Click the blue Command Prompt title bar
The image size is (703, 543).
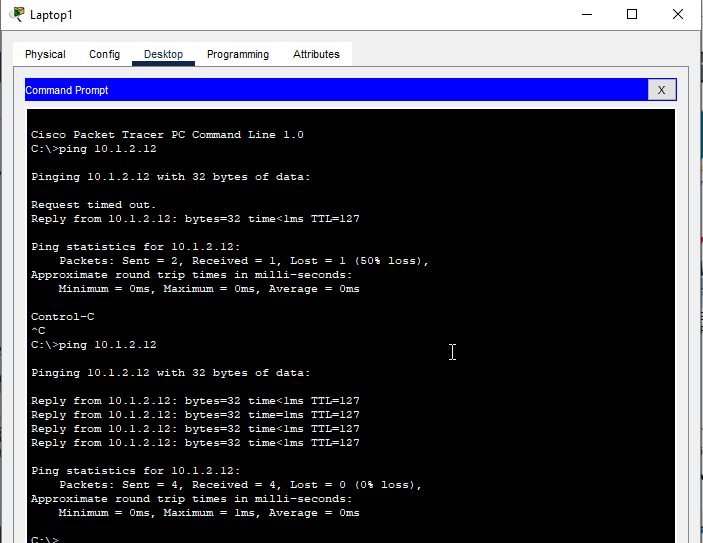tap(330, 90)
